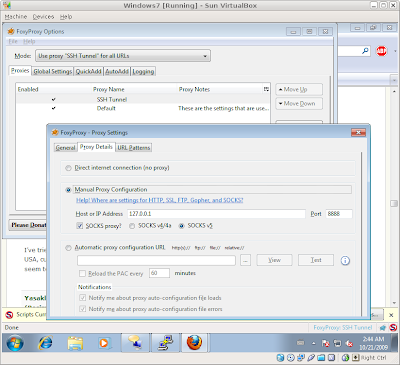Image resolution: width=400 pixels, height=365 pixels.
Task: Open Windows Explorer folder icon in taskbar
Action: coord(75,343)
